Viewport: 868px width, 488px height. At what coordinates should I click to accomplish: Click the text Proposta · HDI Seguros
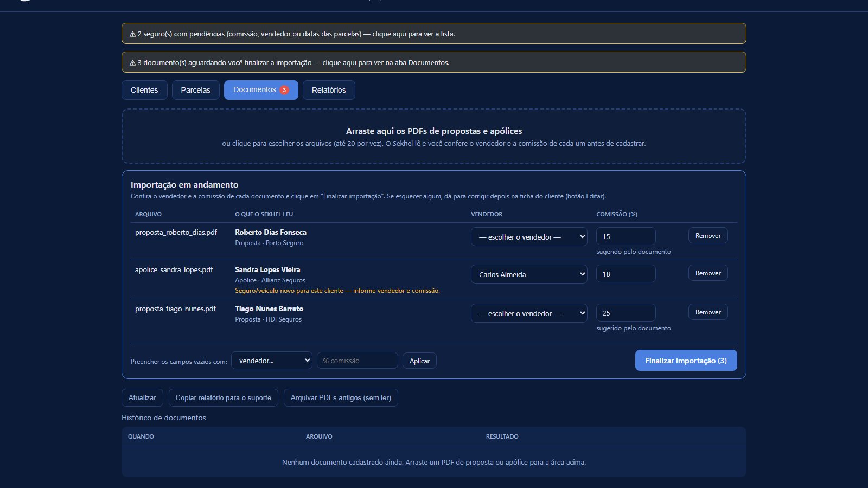pos(268,319)
